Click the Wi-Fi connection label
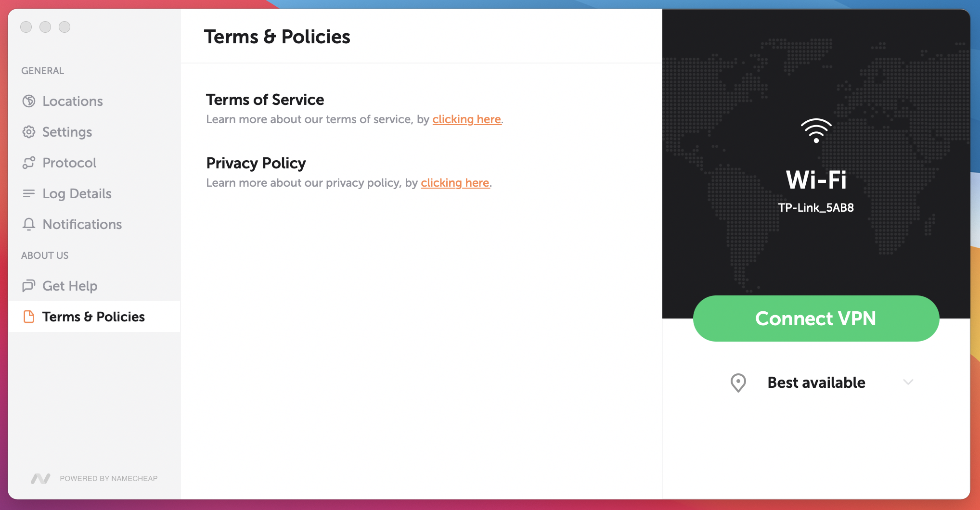The height and width of the screenshot is (510, 980). [816, 180]
